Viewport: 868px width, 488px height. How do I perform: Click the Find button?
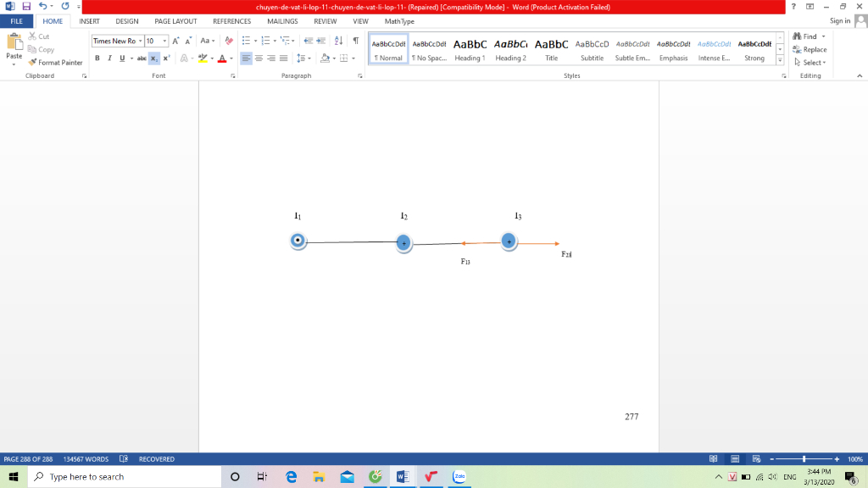pyautogui.click(x=805, y=36)
